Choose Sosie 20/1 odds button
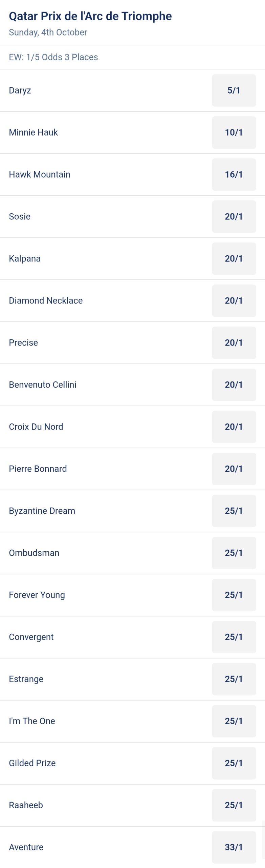The image size is (265, 868). tap(234, 217)
